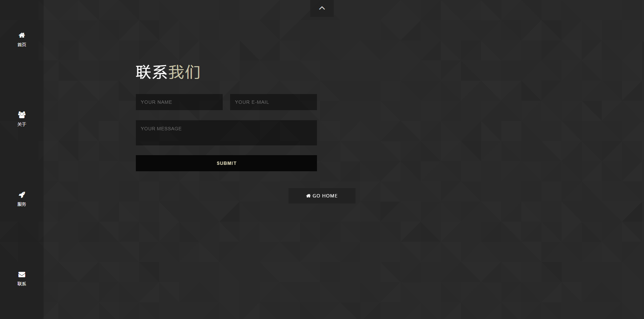This screenshot has height=319, width=644.
Task: Click into the YOUR MESSAGE text area
Action: pyautogui.click(x=226, y=132)
